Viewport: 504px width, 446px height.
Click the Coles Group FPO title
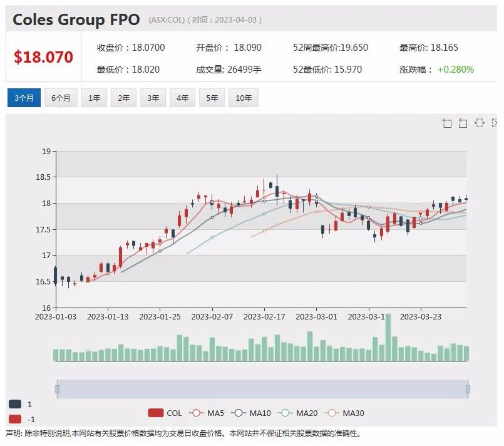(76, 19)
